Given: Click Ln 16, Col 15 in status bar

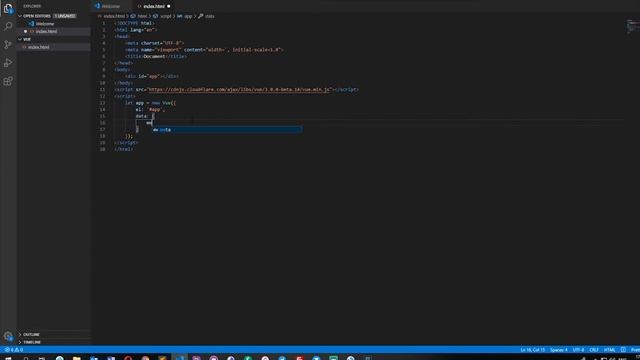Looking at the screenshot, I should click(x=533, y=350).
